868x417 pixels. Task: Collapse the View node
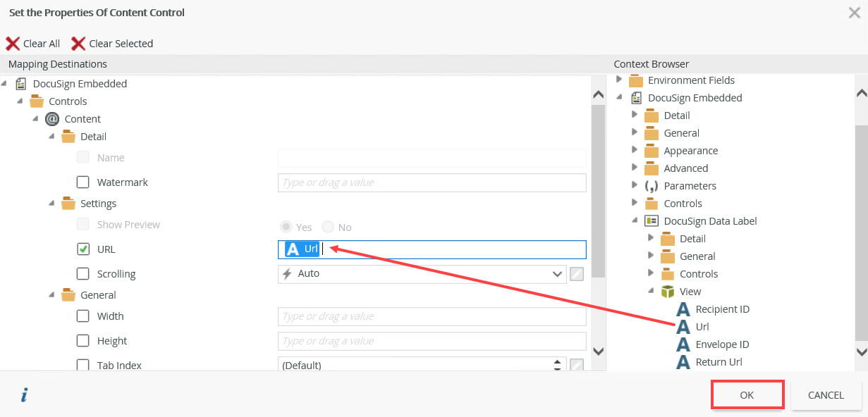(x=652, y=291)
